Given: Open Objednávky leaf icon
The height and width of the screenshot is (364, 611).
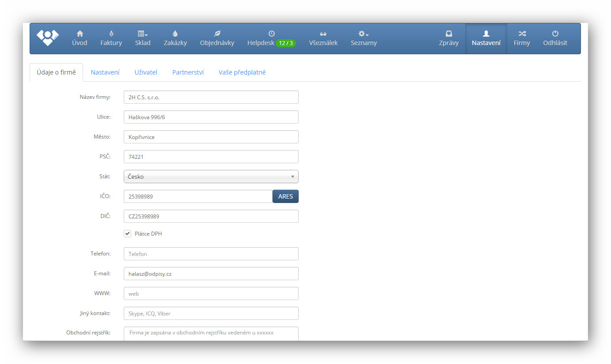Looking at the screenshot, I should pyautogui.click(x=217, y=34).
